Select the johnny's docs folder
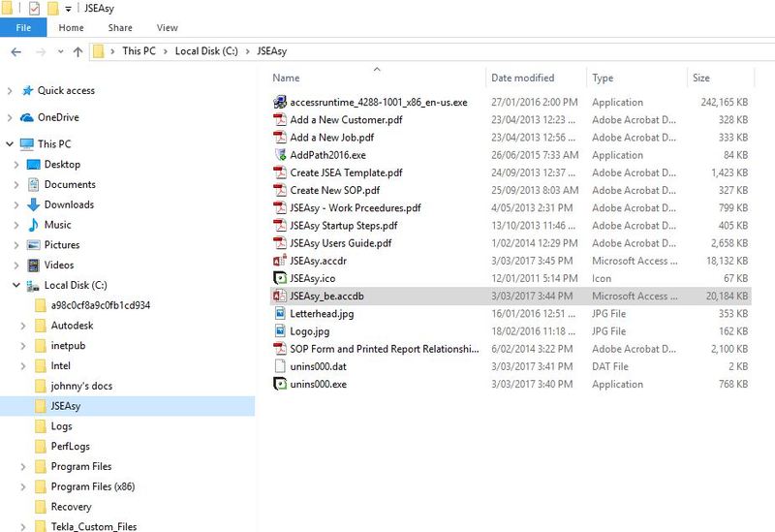 tap(81, 386)
